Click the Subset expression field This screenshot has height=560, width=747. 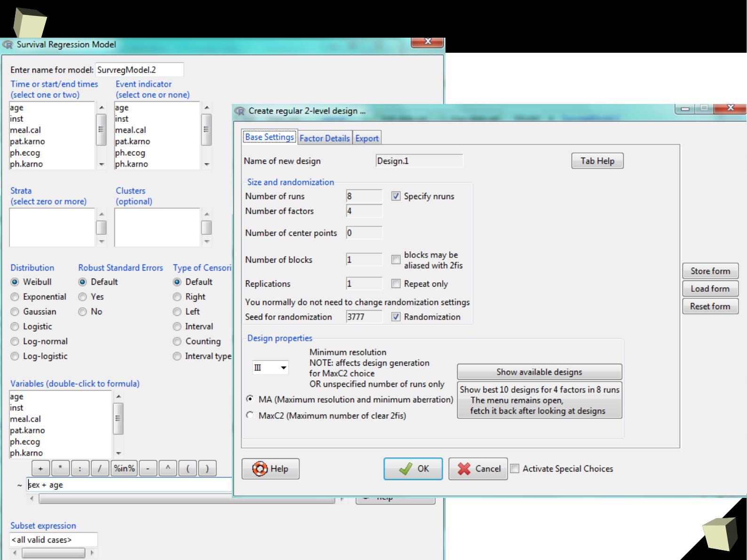pyautogui.click(x=53, y=540)
